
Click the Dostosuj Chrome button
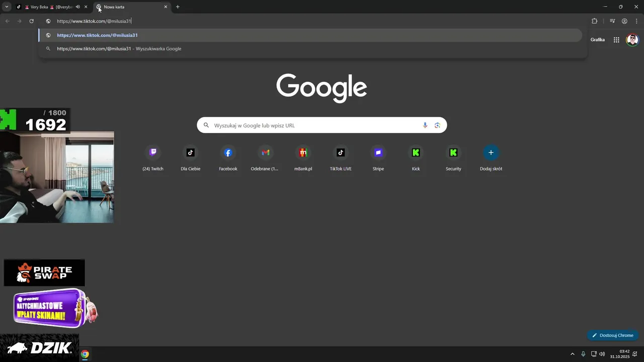point(612,335)
